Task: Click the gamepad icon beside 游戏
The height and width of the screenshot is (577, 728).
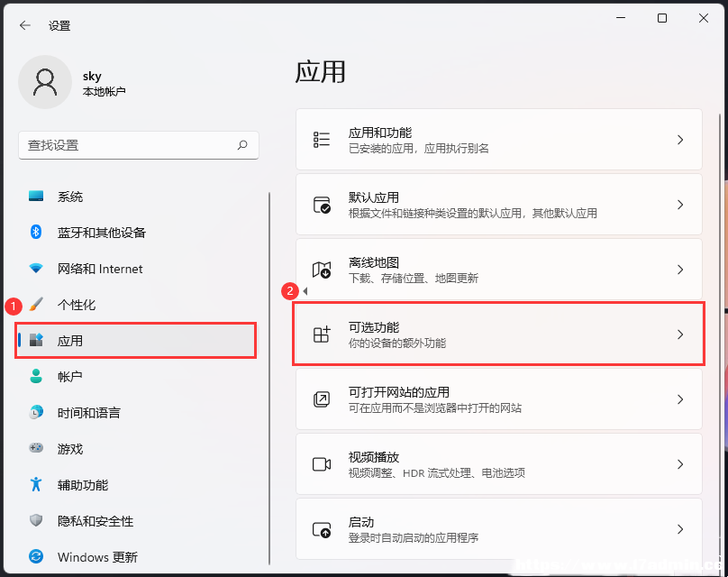Action: click(x=36, y=448)
